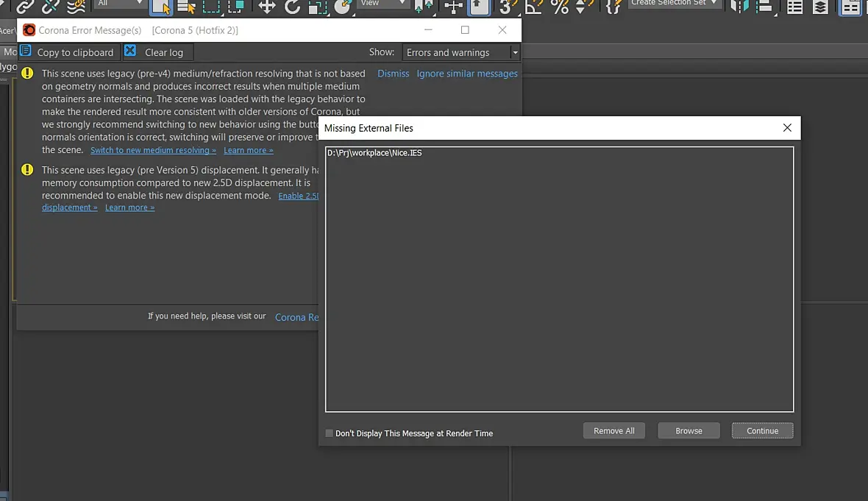
Task: Choose the Rectangular Selection Region icon
Action: 211,7
